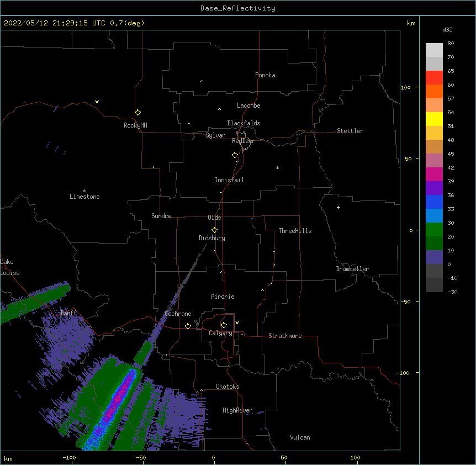Select the ThreeHills map label
476x465 pixels.
(x=295, y=231)
